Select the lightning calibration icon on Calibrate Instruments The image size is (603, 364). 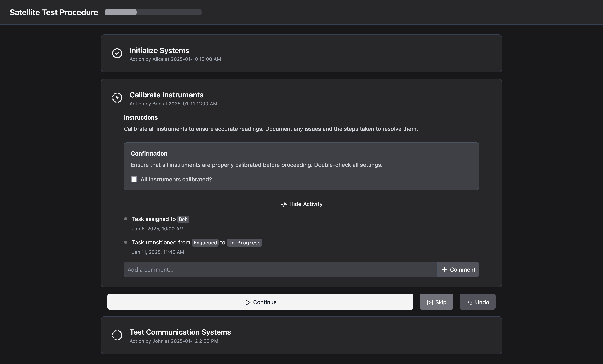coord(117,98)
